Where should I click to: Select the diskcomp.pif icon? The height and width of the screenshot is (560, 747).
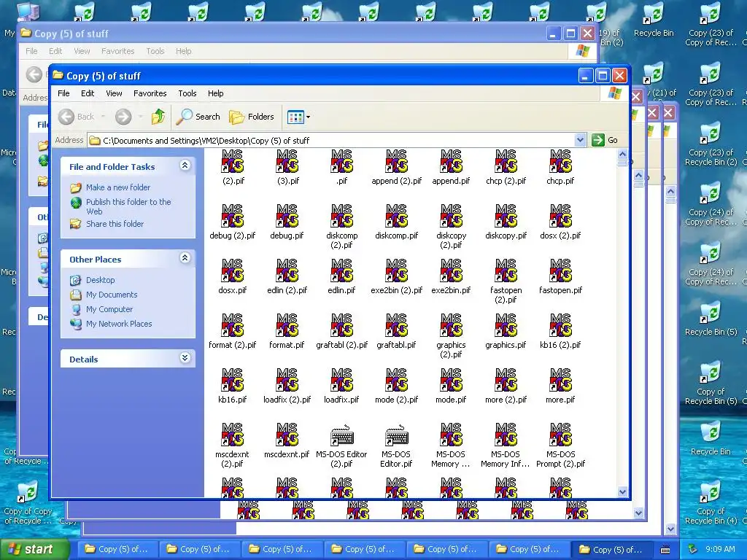tap(396, 215)
